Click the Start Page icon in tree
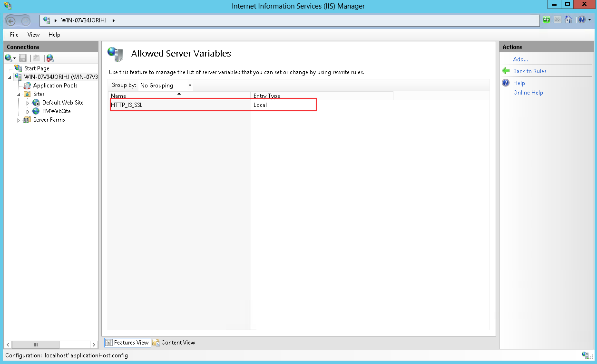Viewport: 597px width, 364px height. tap(19, 68)
